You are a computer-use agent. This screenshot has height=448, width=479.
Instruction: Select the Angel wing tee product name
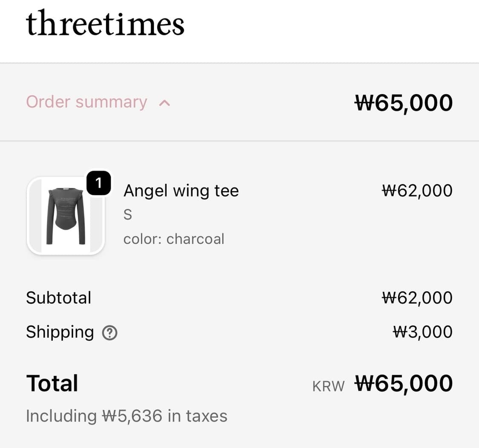pyautogui.click(x=181, y=191)
